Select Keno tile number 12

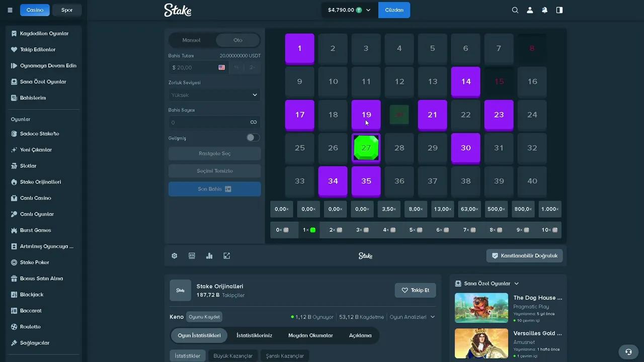[399, 82]
